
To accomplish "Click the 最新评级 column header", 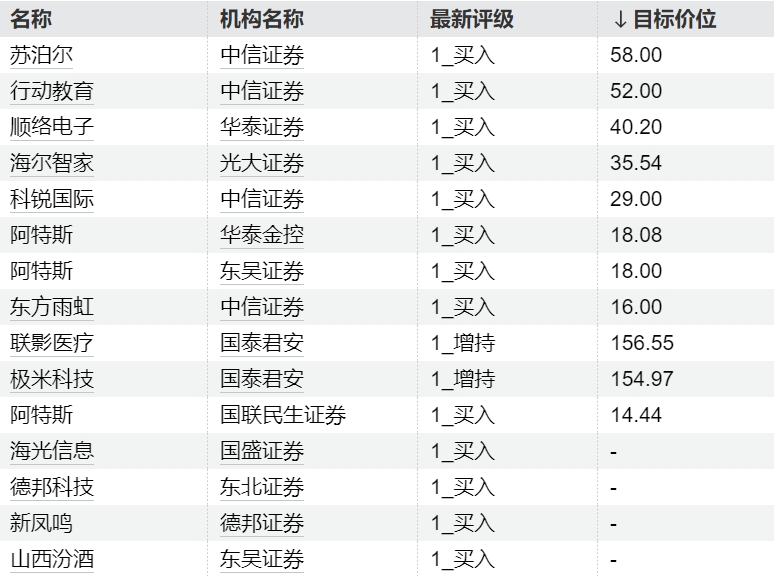I will pos(472,19).
